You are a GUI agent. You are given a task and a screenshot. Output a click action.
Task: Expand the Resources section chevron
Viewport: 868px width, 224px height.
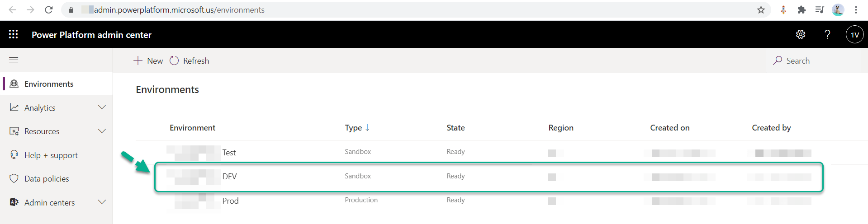pyautogui.click(x=102, y=131)
